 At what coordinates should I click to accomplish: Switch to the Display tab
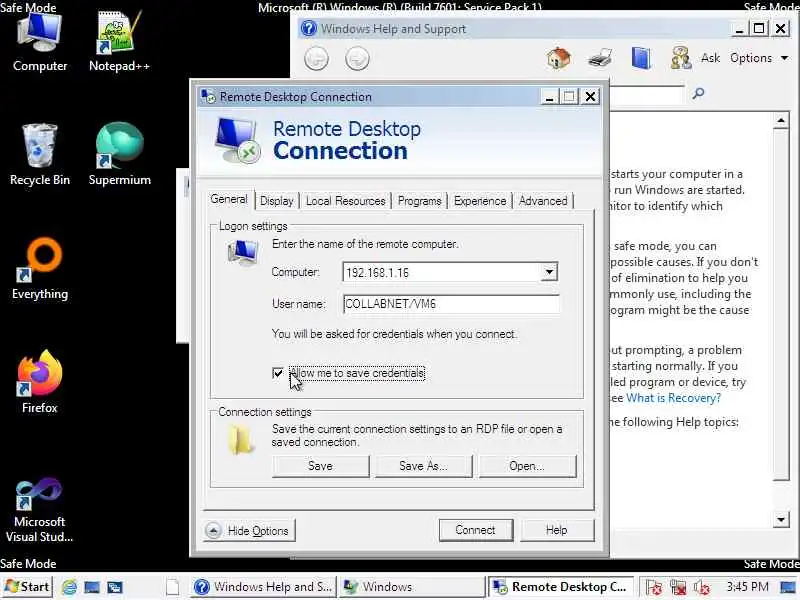pos(277,201)
